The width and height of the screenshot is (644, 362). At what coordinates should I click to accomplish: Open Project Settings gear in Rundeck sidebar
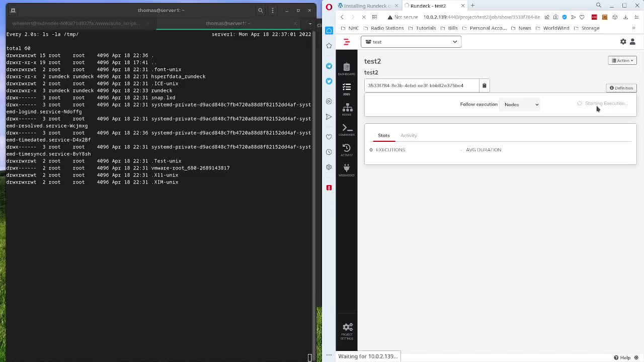(347, 331)
